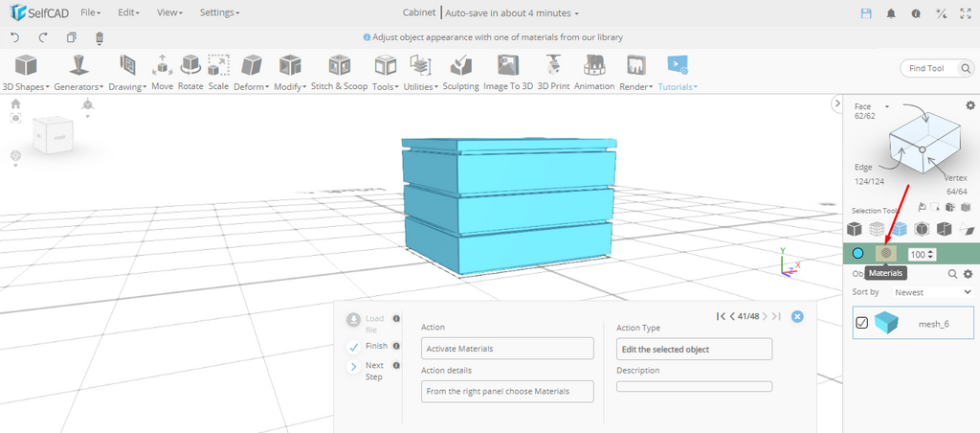
Task: Select the Rotate tool
Action: [190, 72]
